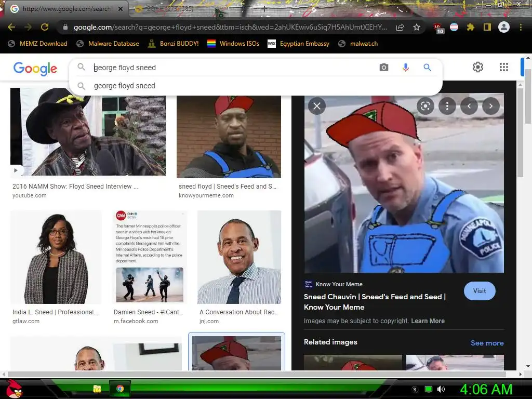Click the address bar URL
This screenshot has width=532, height=399.
coord(230,27)
